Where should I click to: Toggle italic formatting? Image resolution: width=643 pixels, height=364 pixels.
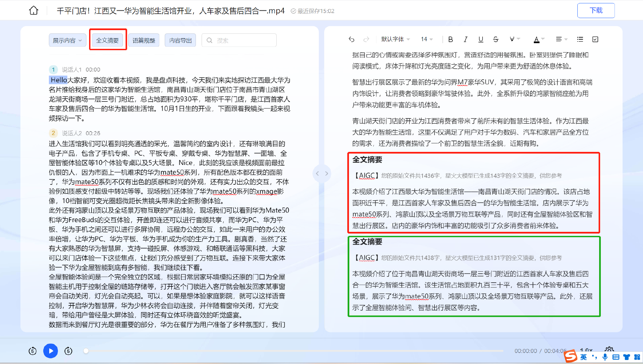[466, 39]
